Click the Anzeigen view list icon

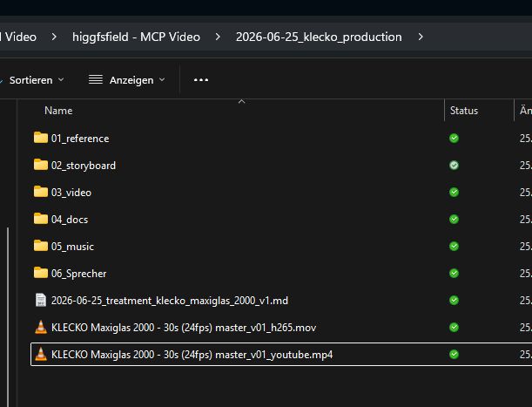96,80
